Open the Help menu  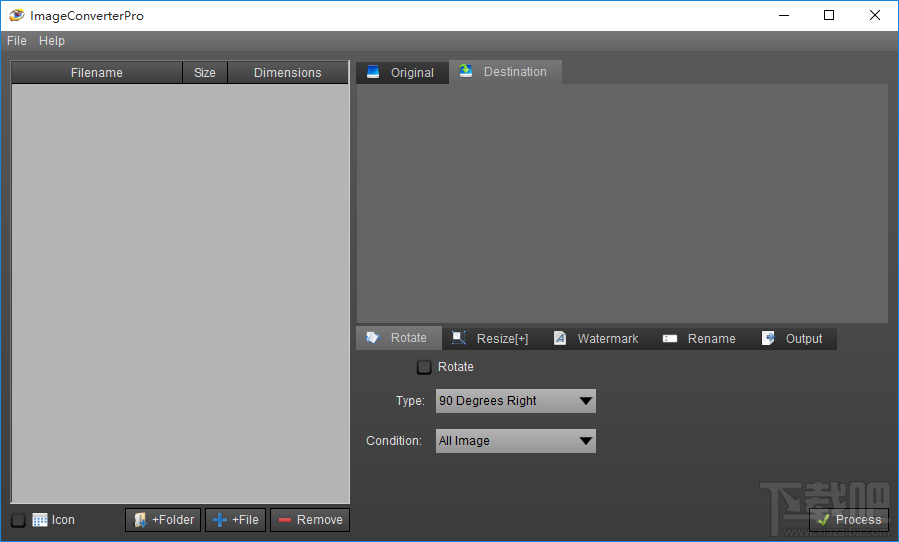(x=52, y=41)
